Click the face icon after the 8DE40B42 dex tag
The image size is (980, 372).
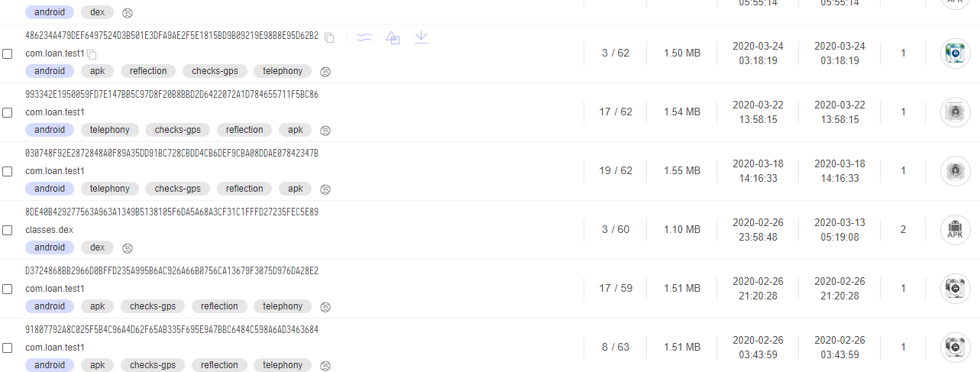pos(128,248)
